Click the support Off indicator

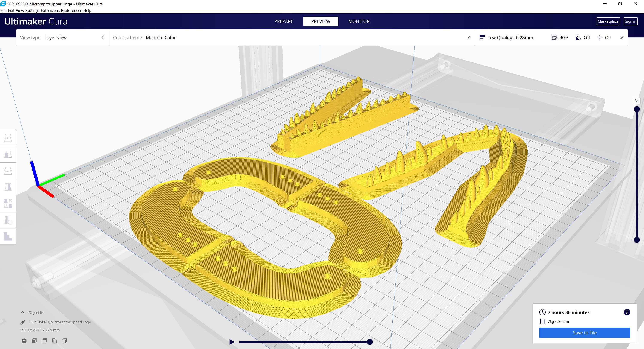pyautogui.click(x=583, y=38)
